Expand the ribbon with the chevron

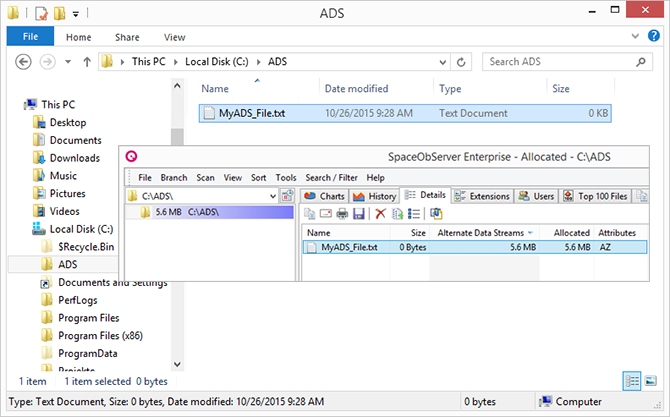[635, 36]
